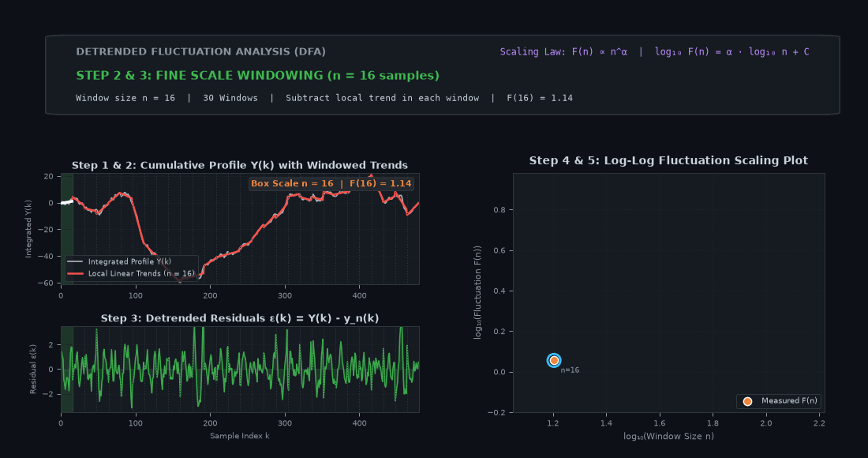Click the green STEP 2 & 3 heading
Screen dimensions: 868x458
coord(257,75)
